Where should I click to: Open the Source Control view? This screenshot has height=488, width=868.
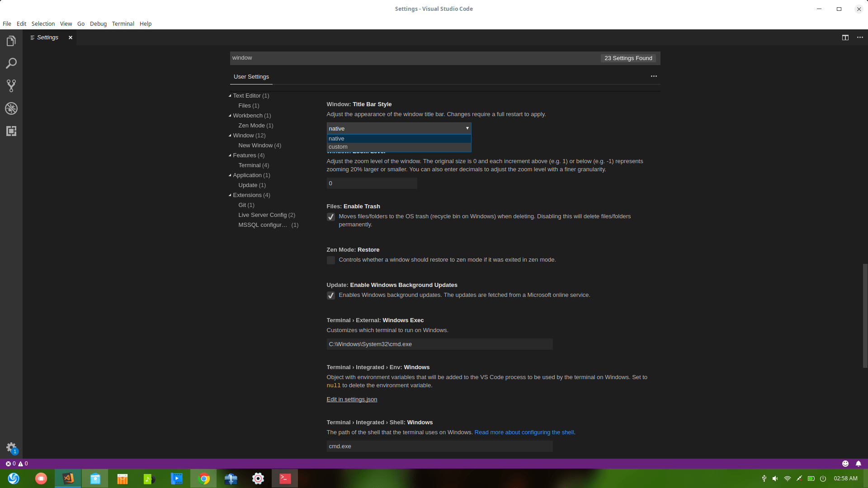(x=11, y=86)
